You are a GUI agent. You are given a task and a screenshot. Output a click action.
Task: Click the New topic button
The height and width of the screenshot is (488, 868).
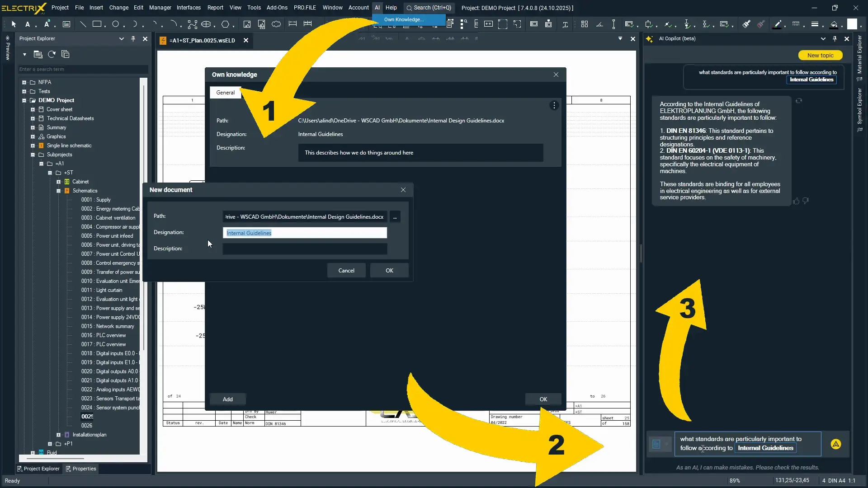tap(820, 55)
